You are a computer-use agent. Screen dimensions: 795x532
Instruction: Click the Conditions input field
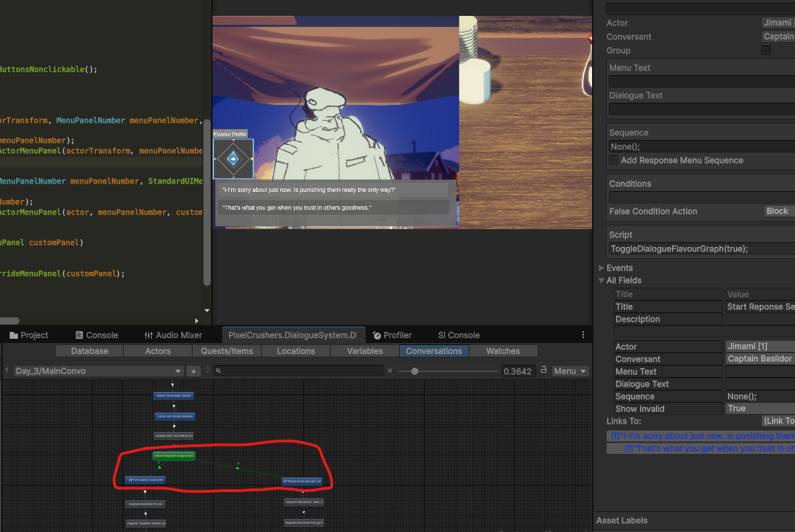(702, 197)
